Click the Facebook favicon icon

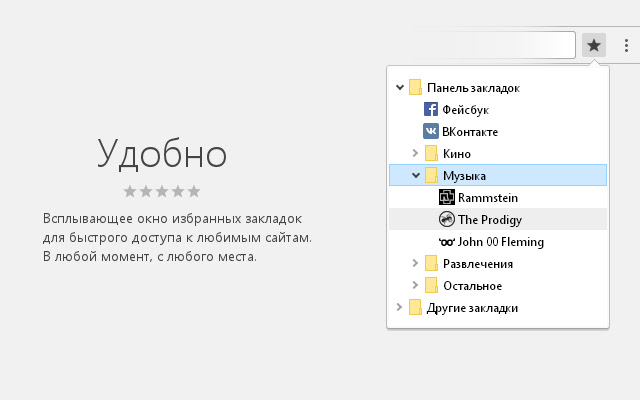[431, 109]
